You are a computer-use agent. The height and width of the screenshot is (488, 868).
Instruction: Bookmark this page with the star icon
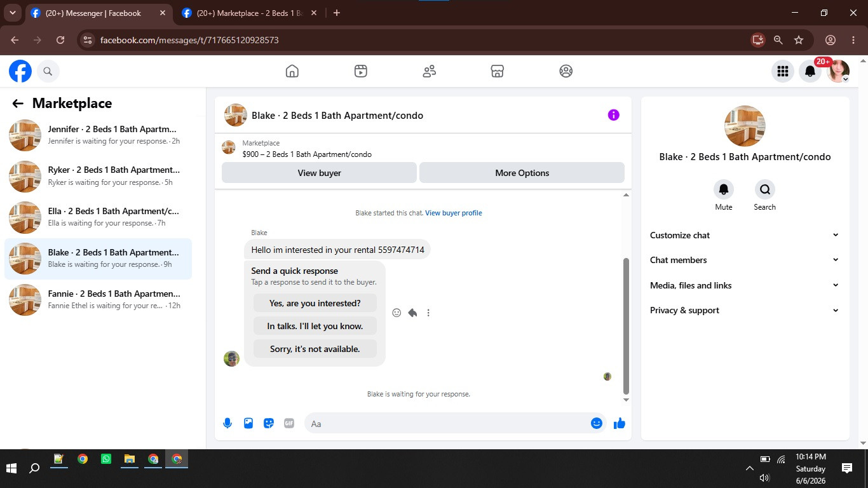tap(799, 40)
